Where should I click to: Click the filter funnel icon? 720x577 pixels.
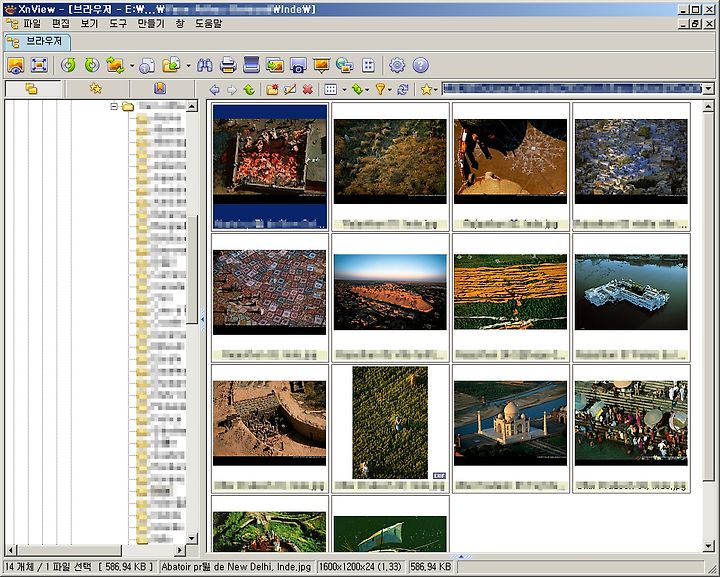pyautogui.click(x=380, y=90)
